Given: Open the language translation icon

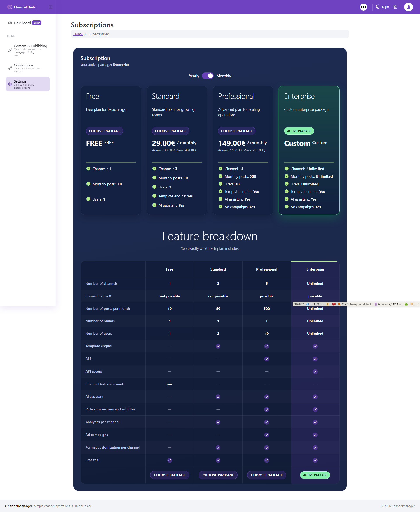Looking at the screenshot, I should [395, 7].
